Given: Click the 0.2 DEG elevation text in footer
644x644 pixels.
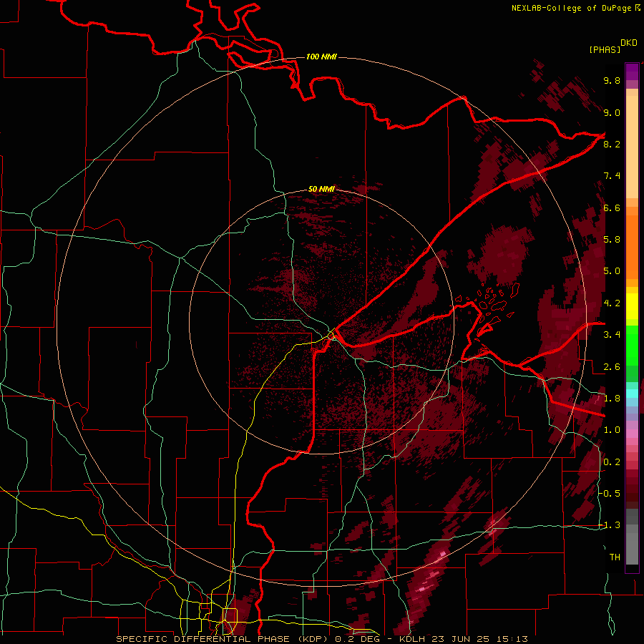Looking at the screenshot, I should pyautogui.click(x=358, y=639).
